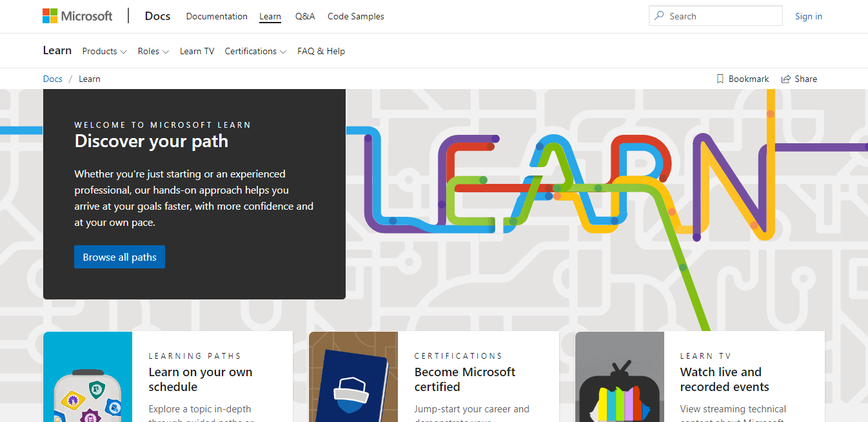Screen dimensions: 868x422
Task: Open the Learn TV page
Action: (x=197, y=50)
